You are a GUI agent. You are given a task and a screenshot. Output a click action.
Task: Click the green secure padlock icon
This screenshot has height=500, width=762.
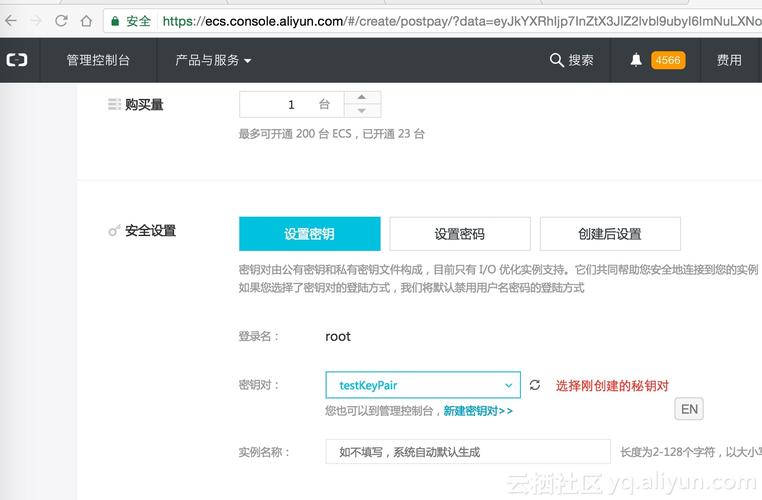[115, 21]
